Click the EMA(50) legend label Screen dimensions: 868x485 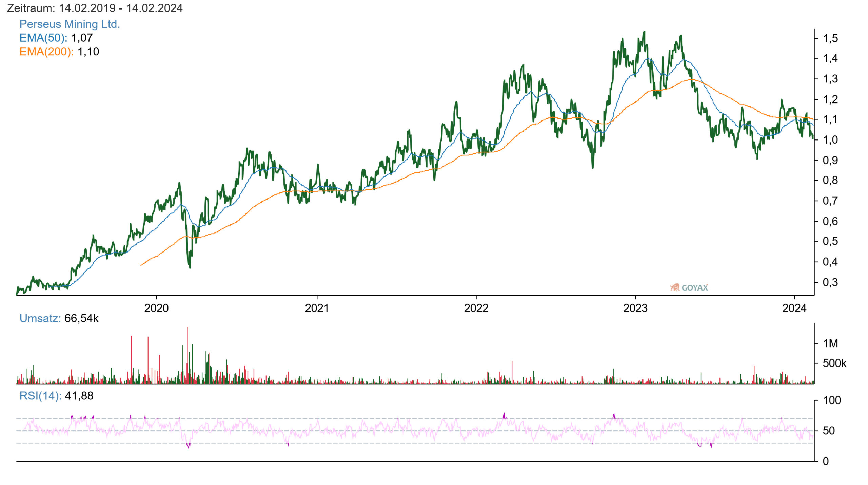(x=43, y=38)
